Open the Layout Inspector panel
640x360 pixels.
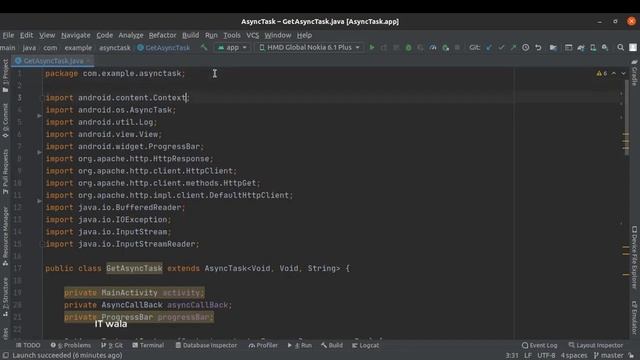596,345
